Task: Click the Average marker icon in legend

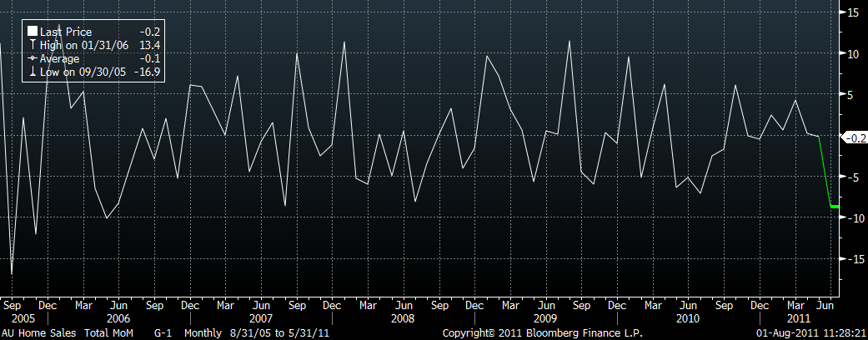Action: coord(32,59)
